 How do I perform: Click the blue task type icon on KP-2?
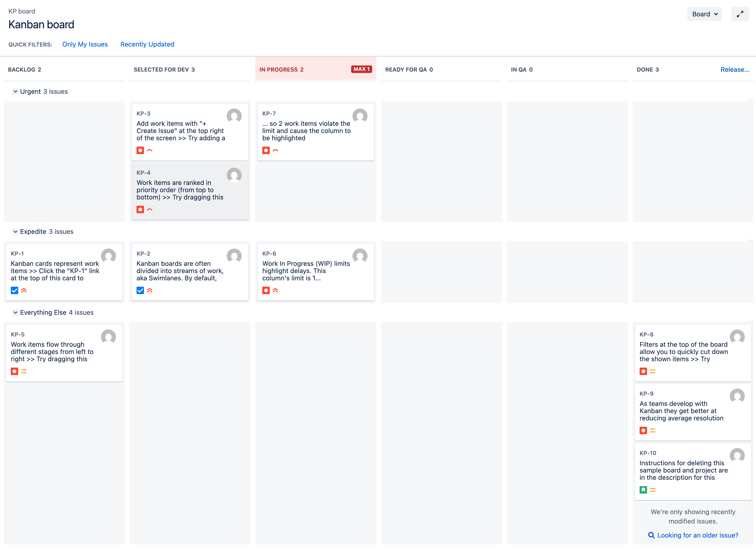tap(140, 290)
